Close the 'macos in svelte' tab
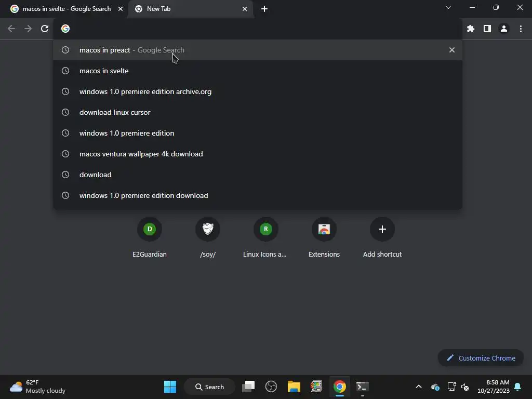Screen dimensions: 532x399 tap(121, 9)
